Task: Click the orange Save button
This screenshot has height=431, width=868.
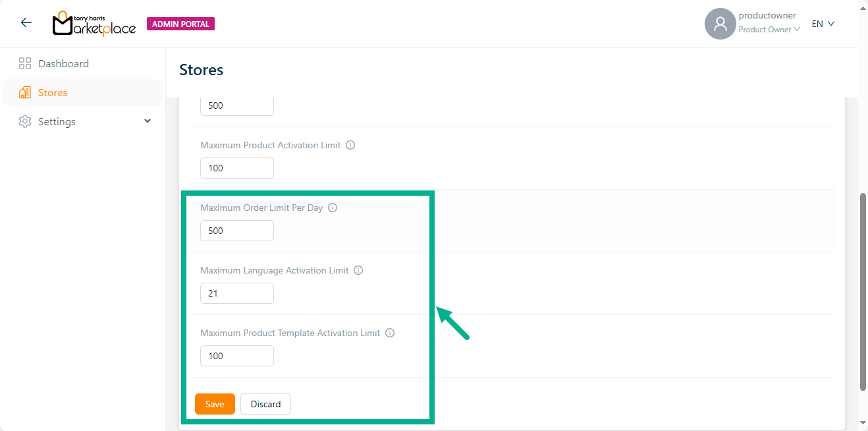Action: click(x=215, y=404)
